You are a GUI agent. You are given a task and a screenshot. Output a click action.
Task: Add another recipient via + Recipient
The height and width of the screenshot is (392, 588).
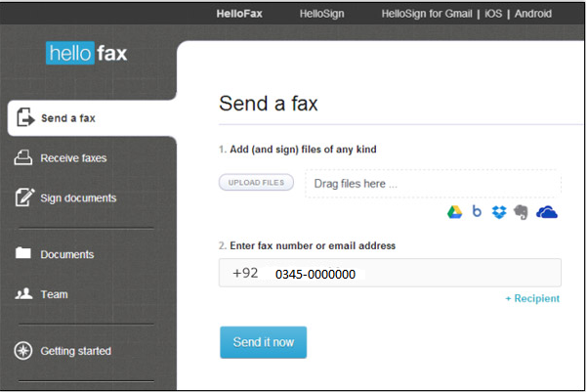[532, 298]
